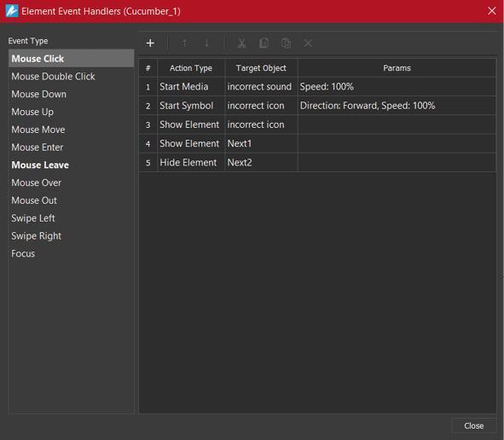Click the add action plus icon
Screen dimensions: 504x440
(150, 43)
